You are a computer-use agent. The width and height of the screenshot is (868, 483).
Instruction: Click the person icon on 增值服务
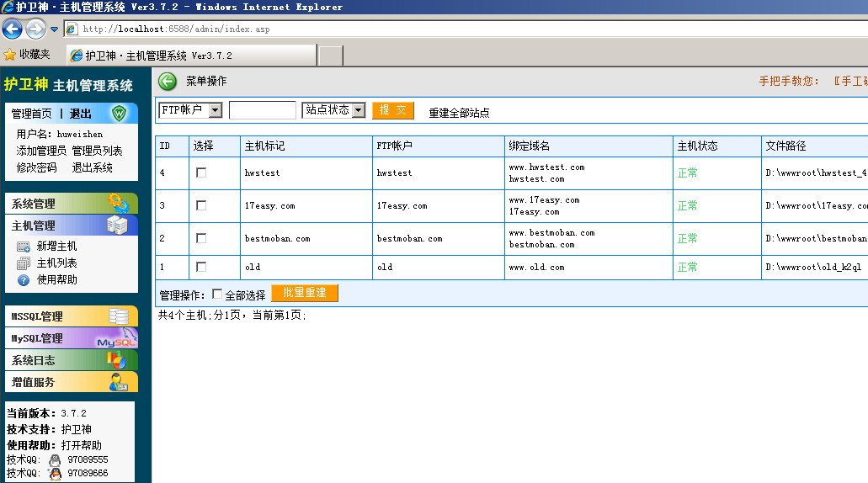119,382
